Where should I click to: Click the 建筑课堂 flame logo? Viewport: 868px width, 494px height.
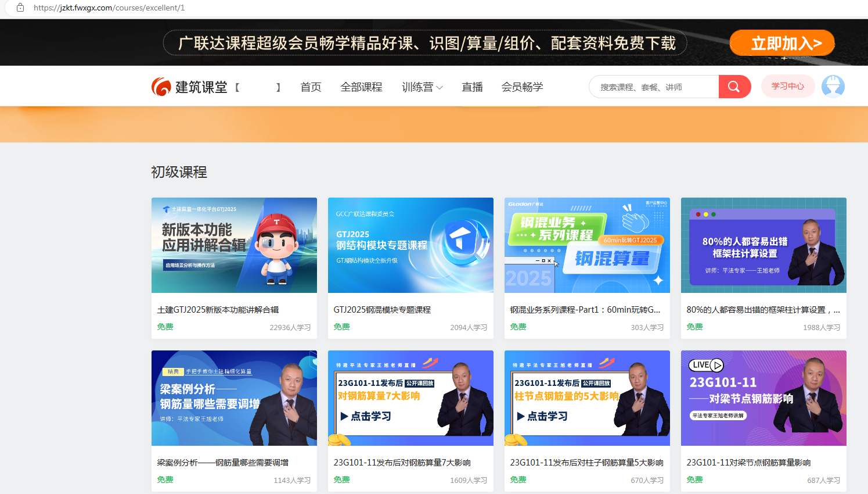pos(161,87)
